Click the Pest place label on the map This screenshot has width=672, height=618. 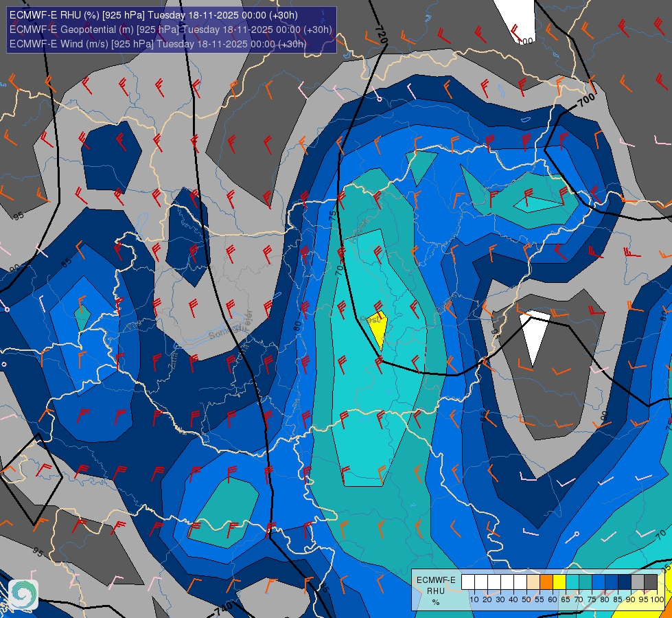click(370, 319)
